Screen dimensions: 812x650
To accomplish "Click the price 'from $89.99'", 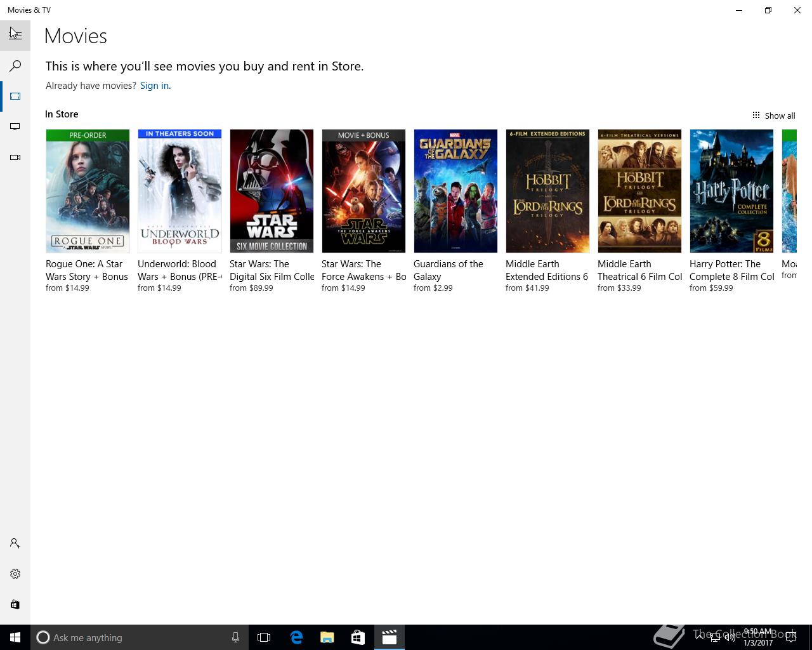I will (251, 288).
